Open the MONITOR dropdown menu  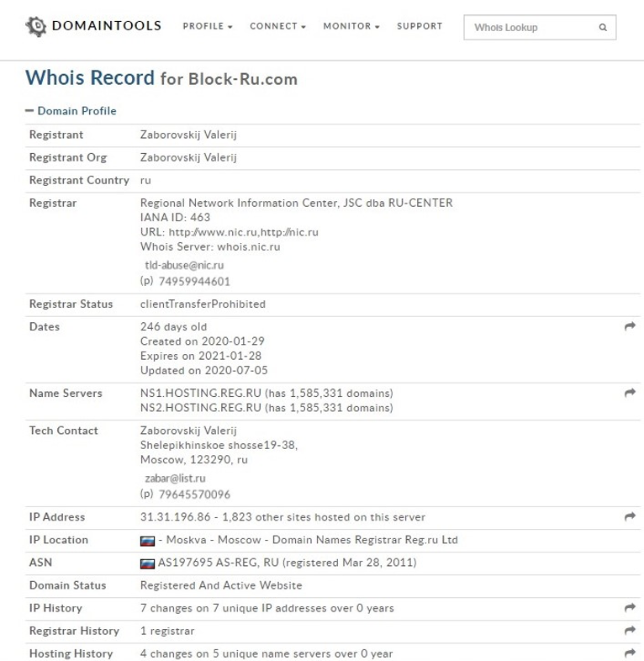tap(351, 26)
